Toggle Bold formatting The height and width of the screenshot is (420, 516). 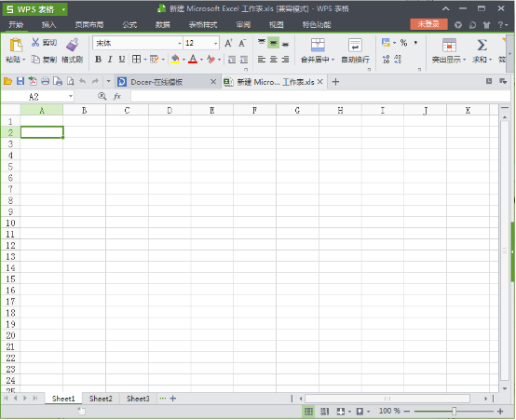98,60
